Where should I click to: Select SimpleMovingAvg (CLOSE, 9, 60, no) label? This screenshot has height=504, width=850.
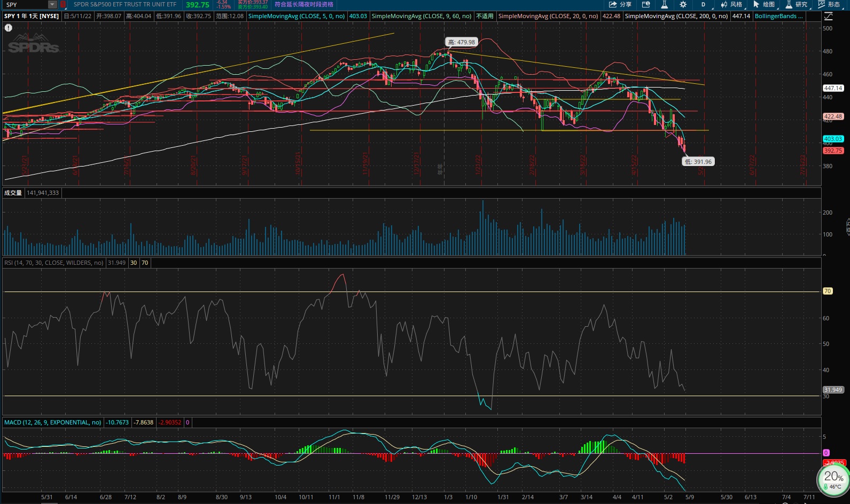pyautogui.click(x=422, y=16)
